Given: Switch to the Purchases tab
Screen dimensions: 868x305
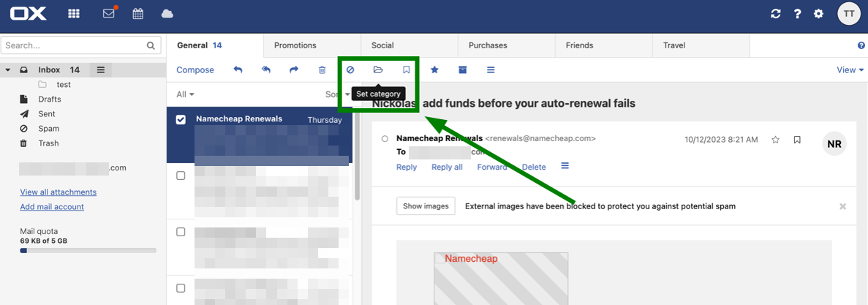Looking at the screenshot, I should (507, 45).
